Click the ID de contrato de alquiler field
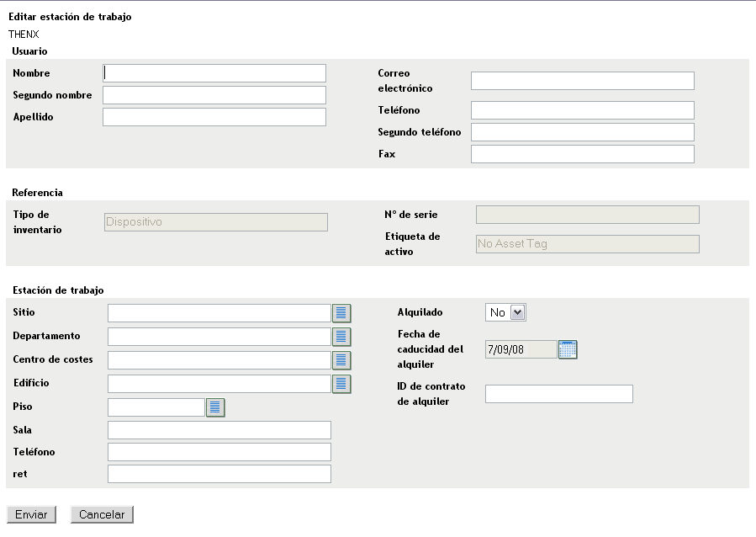The width and height of the screenshot is (756, 537). coord(558,394)
